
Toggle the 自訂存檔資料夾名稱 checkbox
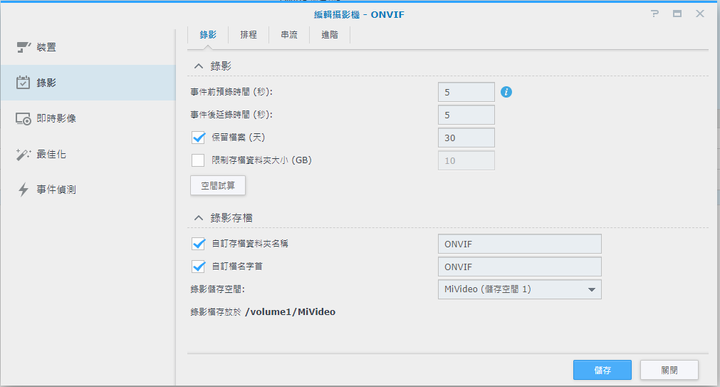(x=198, y=243)
